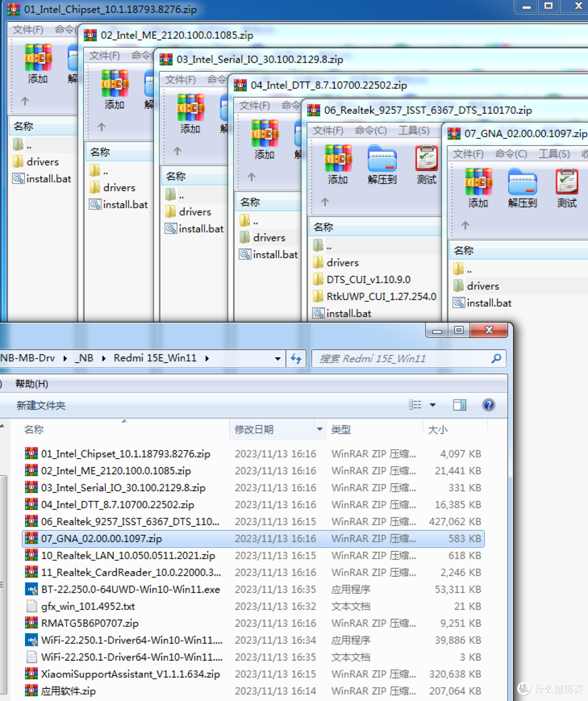Image resolution: width=588 pixels, height=701 pixels.
Task: Go up one level in 01_Intel_Chipset window
Action: (24, 101)
